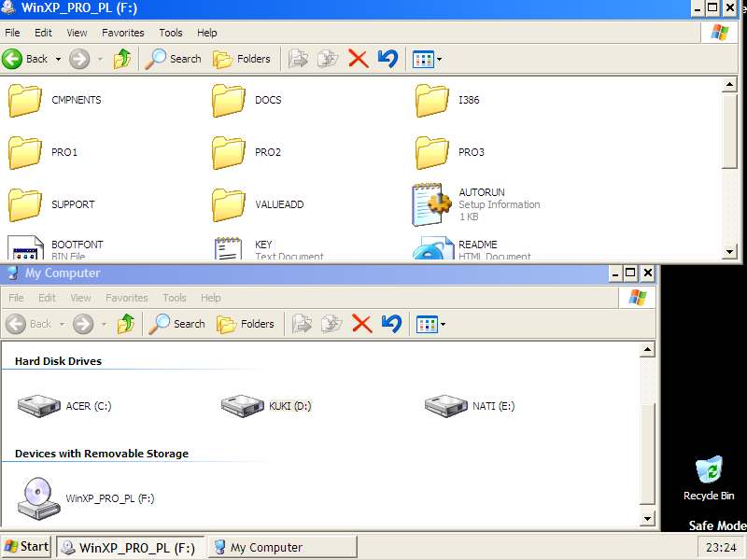This screenshot has width=747, height=560.
Task: Select the I386 folder
Action: 447,100
